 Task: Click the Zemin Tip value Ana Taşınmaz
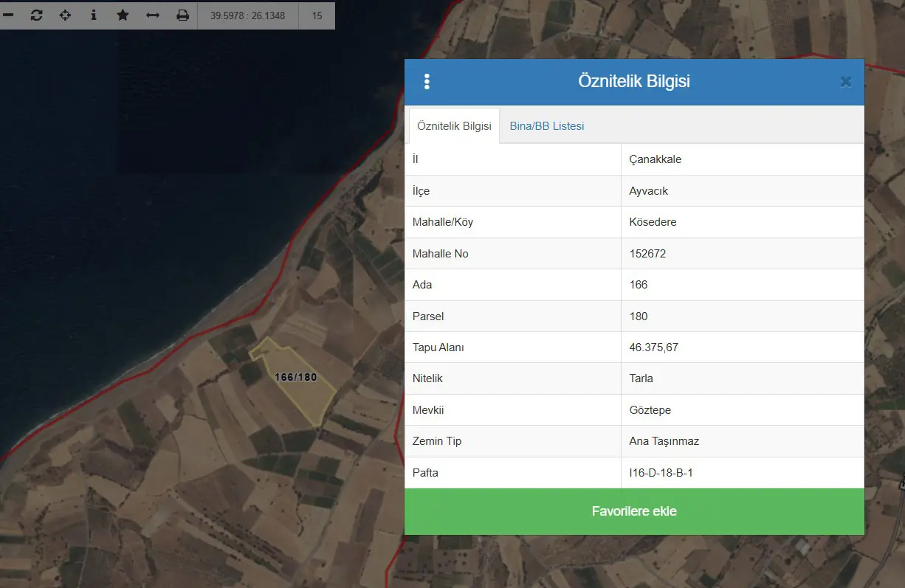click(664, 441)
